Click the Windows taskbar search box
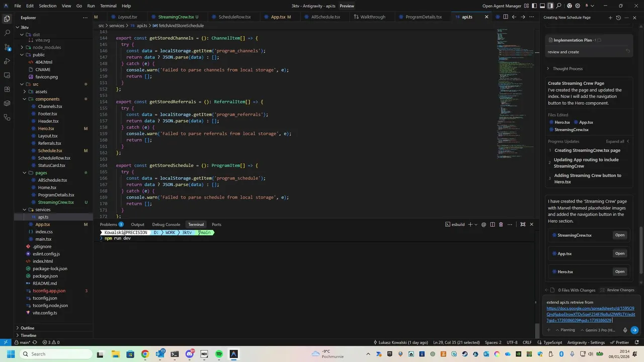Viewport: 644px width, 362px height. click(x=55, y=354)
